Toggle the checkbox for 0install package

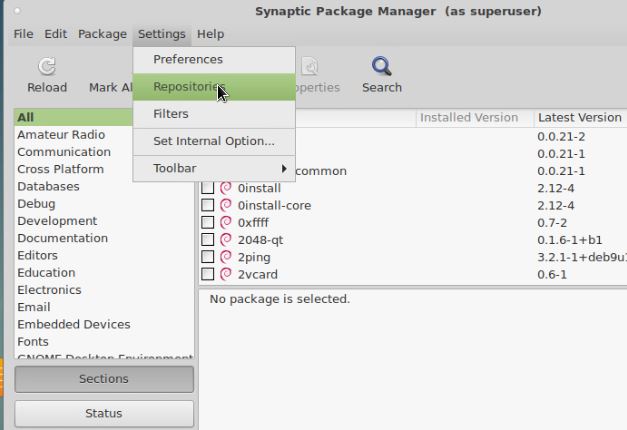(207, 188)
